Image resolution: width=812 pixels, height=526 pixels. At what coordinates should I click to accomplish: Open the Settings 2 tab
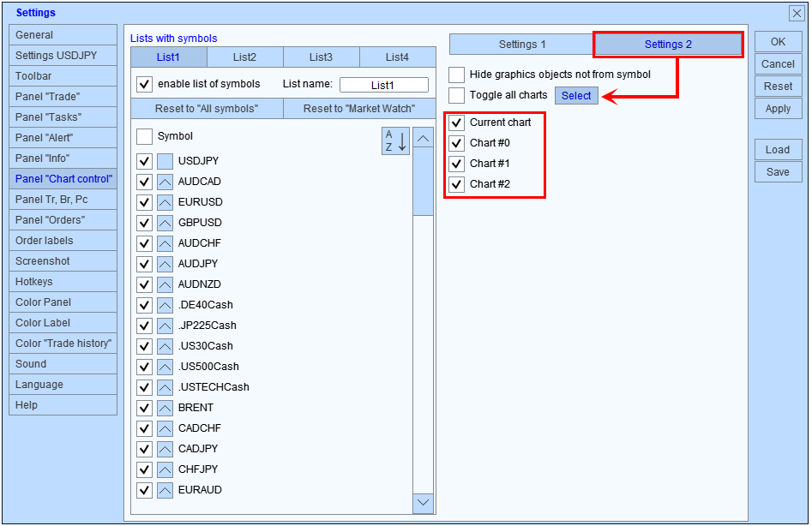[x=668, y=45]
